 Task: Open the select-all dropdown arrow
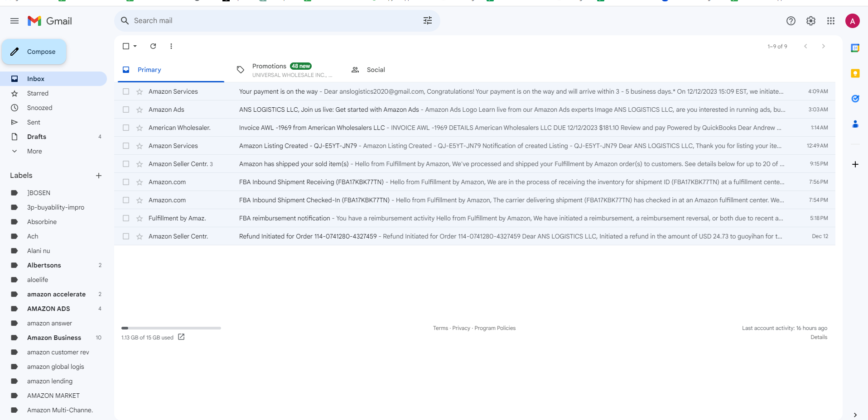coord(135,46)
